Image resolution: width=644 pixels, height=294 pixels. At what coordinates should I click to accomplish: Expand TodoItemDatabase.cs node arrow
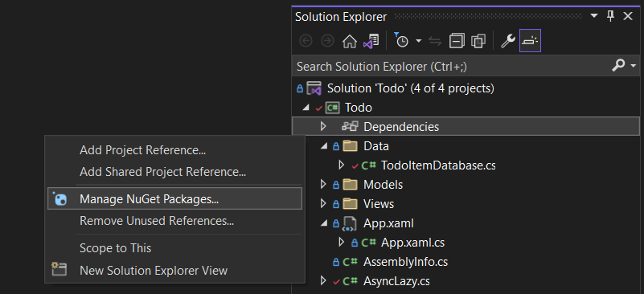pyautogui.click(x=341, y=165)
